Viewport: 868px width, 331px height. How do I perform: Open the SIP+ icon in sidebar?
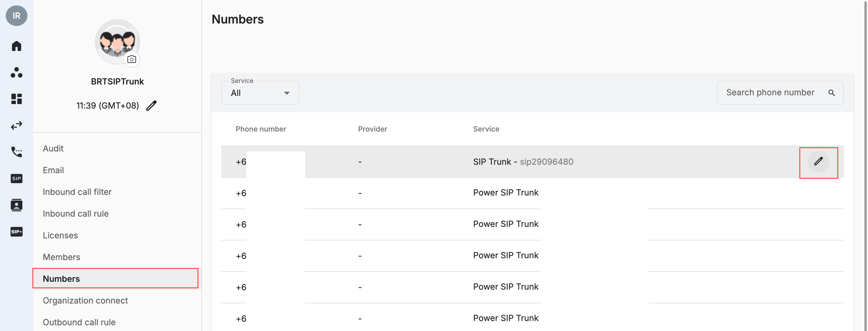(x=17, y=231)
